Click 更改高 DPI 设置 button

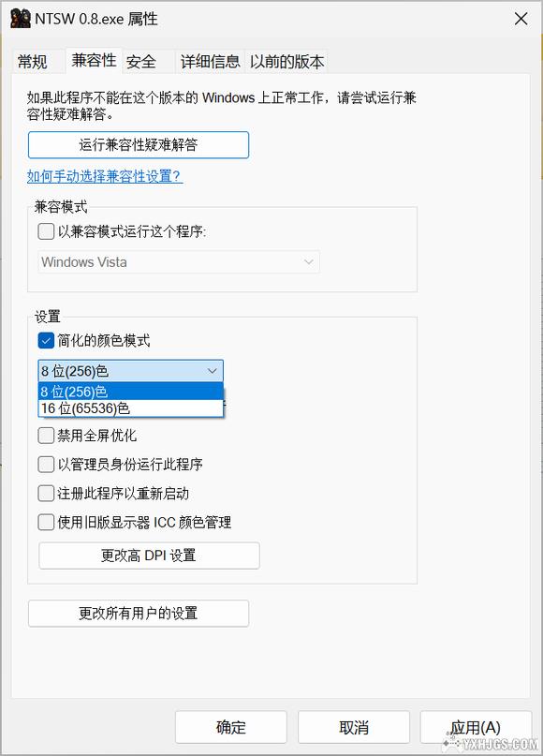(148, 555)
